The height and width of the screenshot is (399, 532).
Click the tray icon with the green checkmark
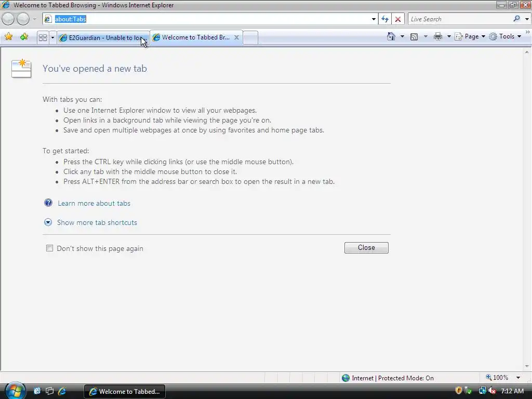tap(468, 391)
